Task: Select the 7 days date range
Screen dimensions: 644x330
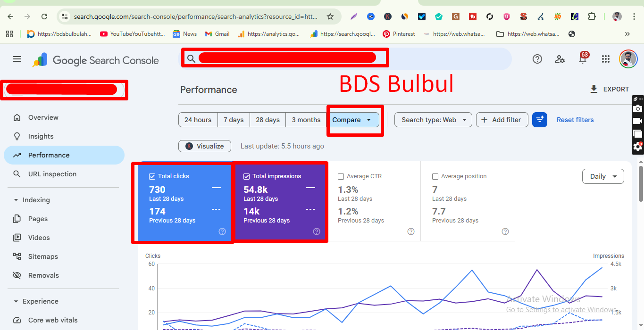Action: pos(234,120)
